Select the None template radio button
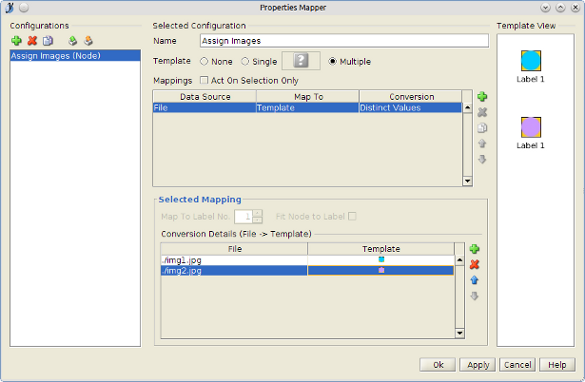Image resolution: width=585 pixels, height=382 pixels. point(204,62)
